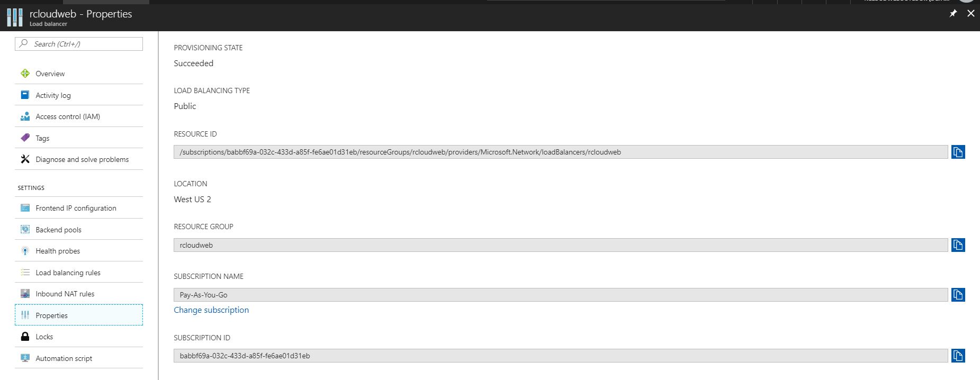Click the LOAD BALANCING TYPE label
980x380 pixels.
point(212,91)
